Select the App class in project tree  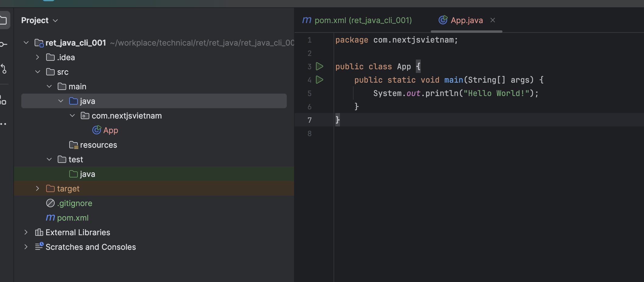click(x=111, y=130)
